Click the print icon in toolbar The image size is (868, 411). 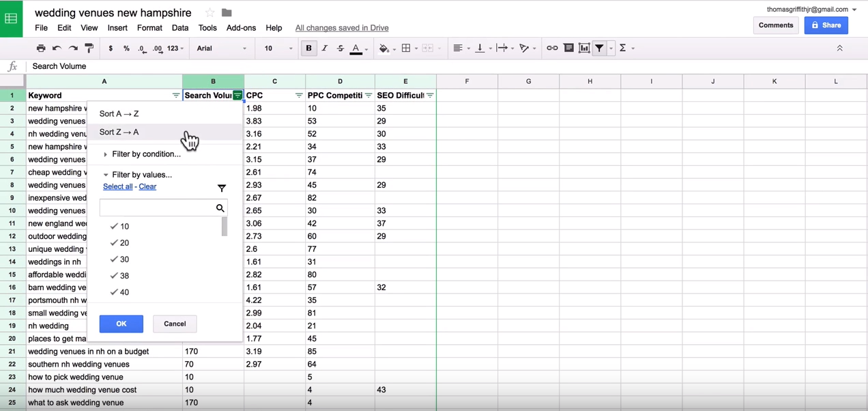click(x=41, y=48)
